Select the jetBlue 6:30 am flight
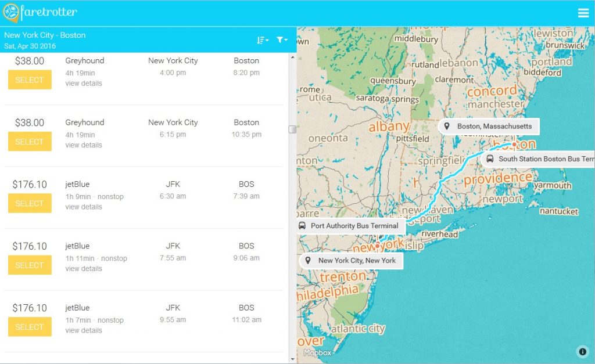The image size is (595, 364). pos(30,203)
